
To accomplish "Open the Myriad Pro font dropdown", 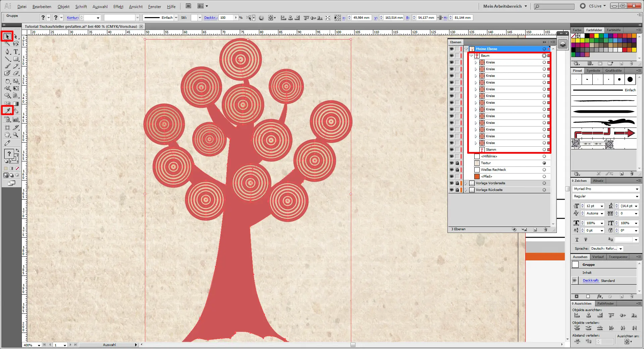I will pos(637,189).
